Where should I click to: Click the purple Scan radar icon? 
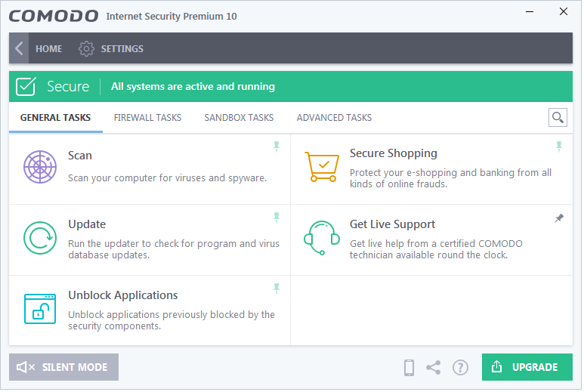[40, 167]
